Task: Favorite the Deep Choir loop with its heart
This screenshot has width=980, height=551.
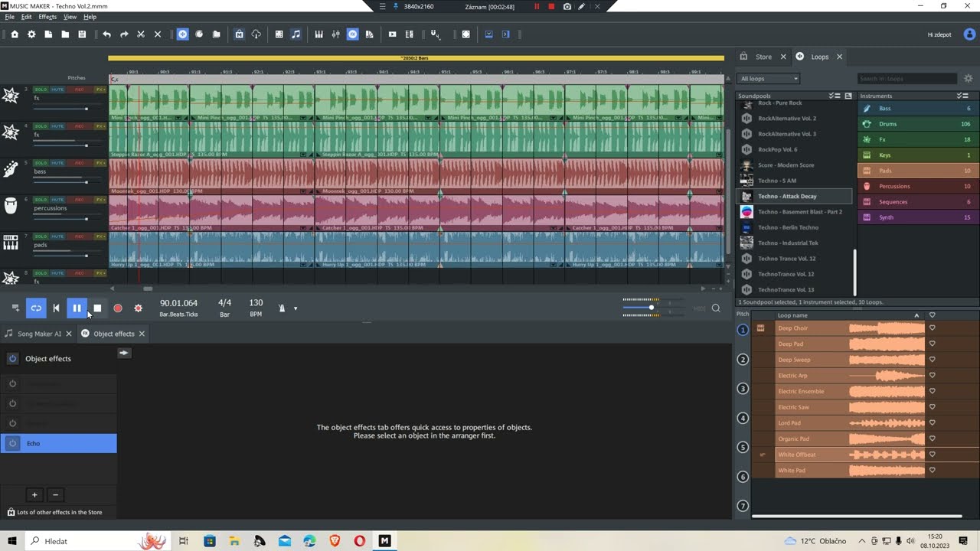Action: [932, 328]
